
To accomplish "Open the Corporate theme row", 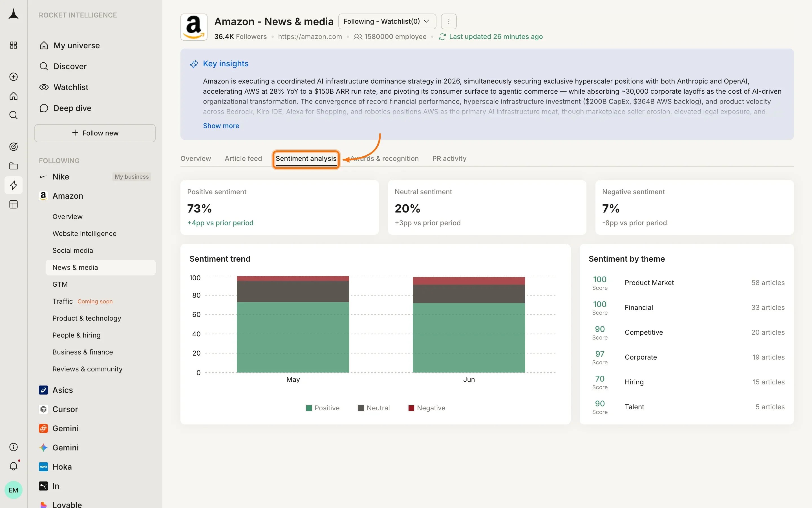I will click(687, 358).
